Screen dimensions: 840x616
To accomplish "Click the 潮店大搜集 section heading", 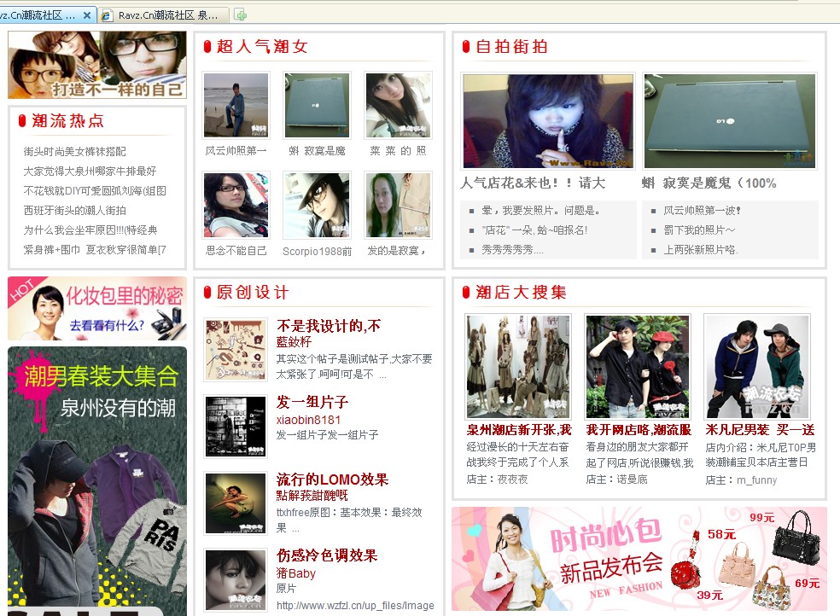I will click(x=522, y=292).
